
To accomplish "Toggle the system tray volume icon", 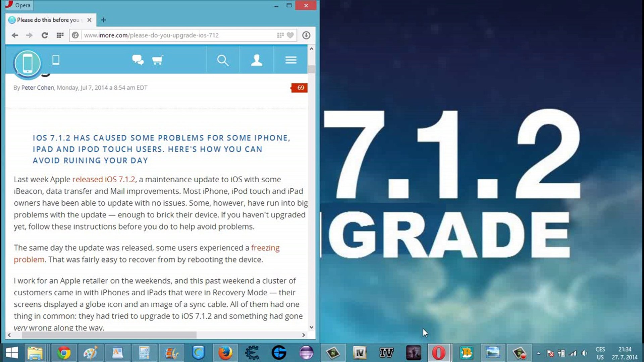I will pyautogui.click(x=584, y=353).
